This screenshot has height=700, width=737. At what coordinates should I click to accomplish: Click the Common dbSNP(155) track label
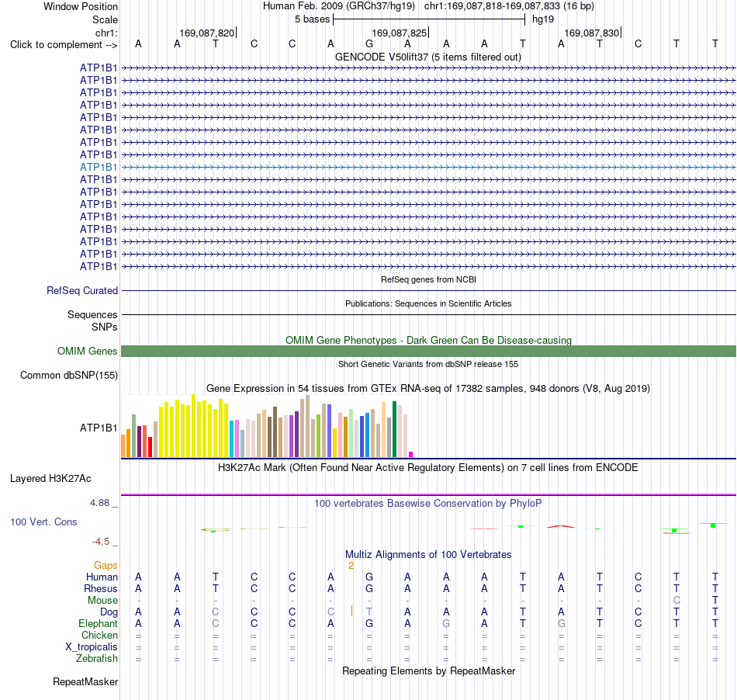pyautogui.click(x=68, y=375)
